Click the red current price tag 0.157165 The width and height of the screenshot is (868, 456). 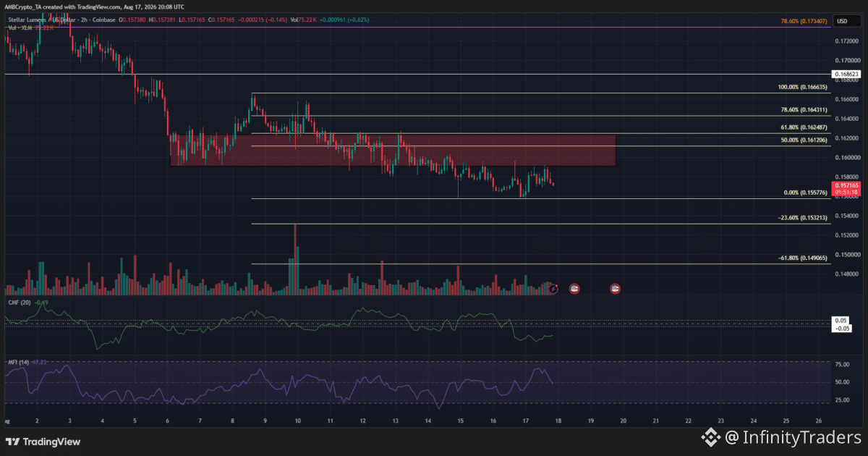point(846,189)
